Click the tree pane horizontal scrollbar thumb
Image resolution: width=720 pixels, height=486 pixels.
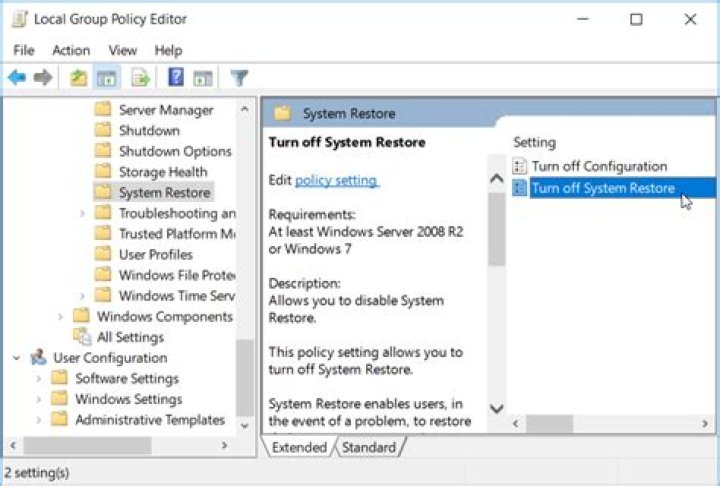point(87,445)
